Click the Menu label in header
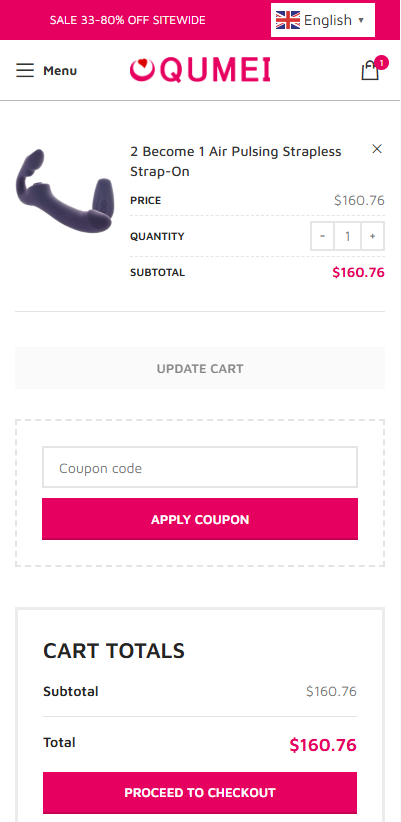The image size is (401, 822). point(60,71)
